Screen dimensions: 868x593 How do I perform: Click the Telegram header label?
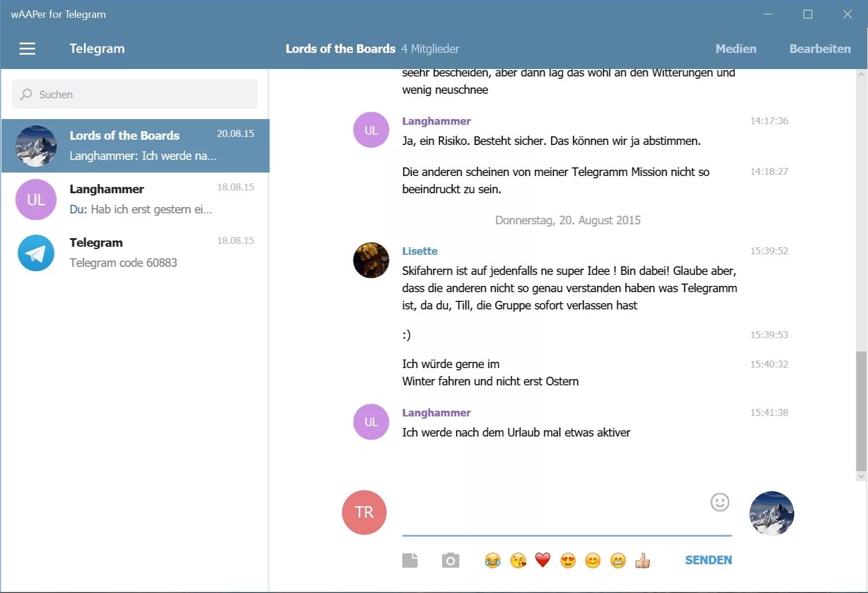(x=97, y=49)
